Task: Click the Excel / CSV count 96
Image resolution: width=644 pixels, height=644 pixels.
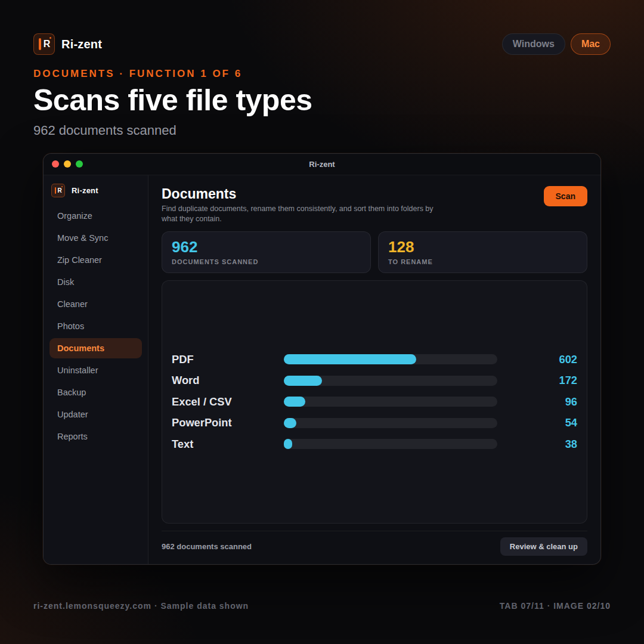Action: pos(571,402)
